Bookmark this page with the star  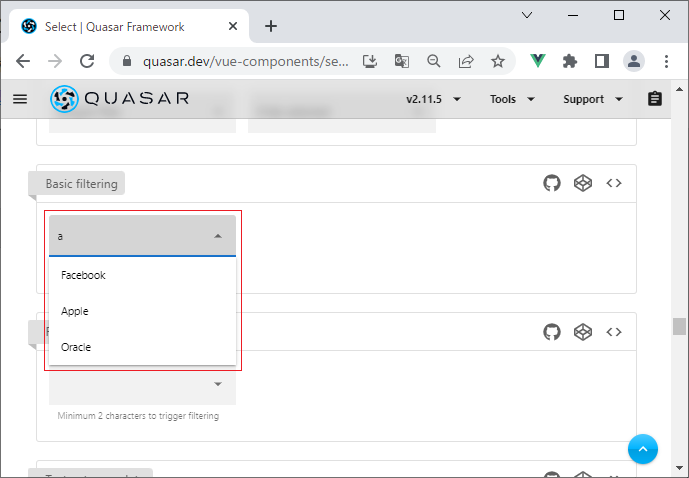click(x=498, y=61)
